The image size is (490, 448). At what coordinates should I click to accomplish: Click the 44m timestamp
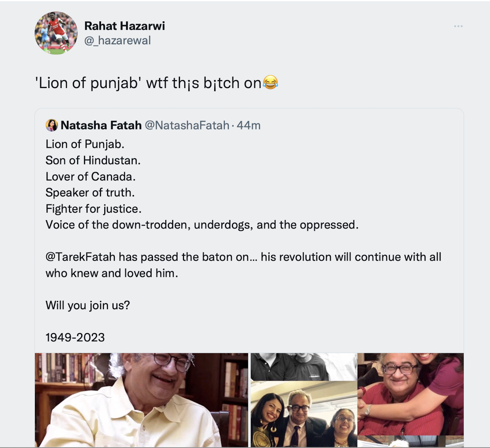(249, 125)
